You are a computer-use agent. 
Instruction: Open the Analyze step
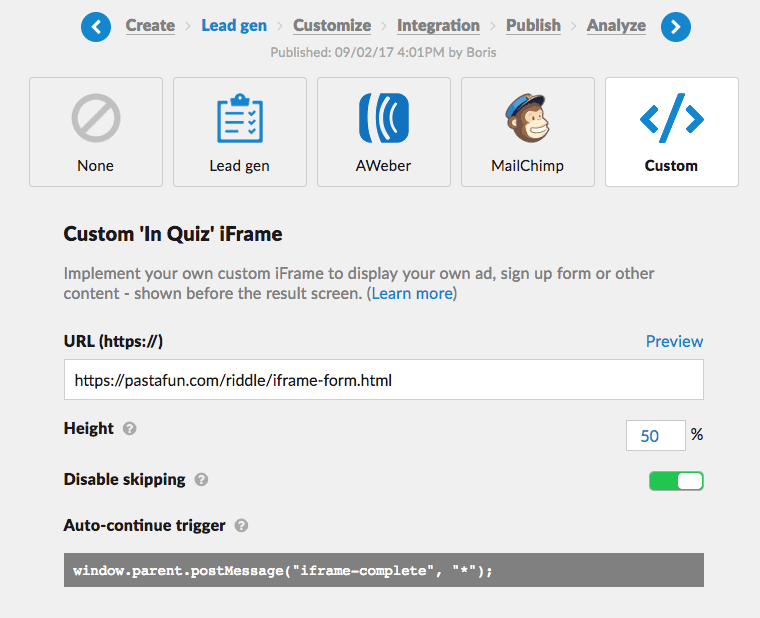[x=617, y=25]
